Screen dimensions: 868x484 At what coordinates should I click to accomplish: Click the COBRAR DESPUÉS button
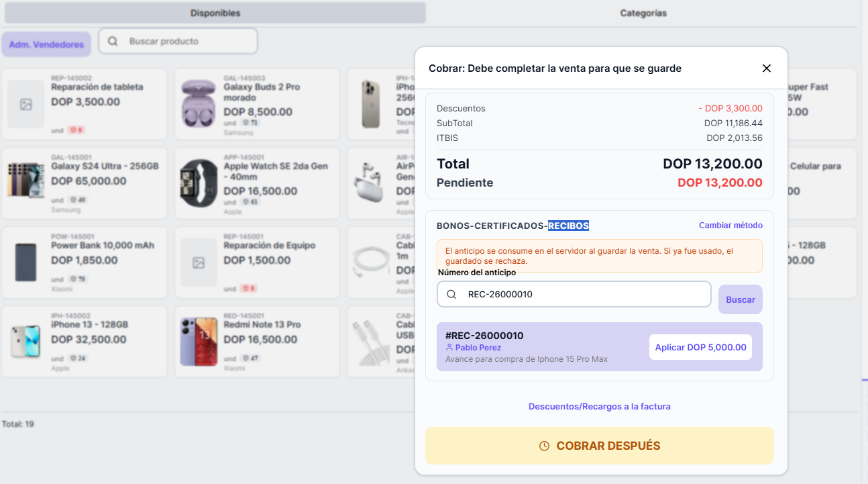[600, 446]
